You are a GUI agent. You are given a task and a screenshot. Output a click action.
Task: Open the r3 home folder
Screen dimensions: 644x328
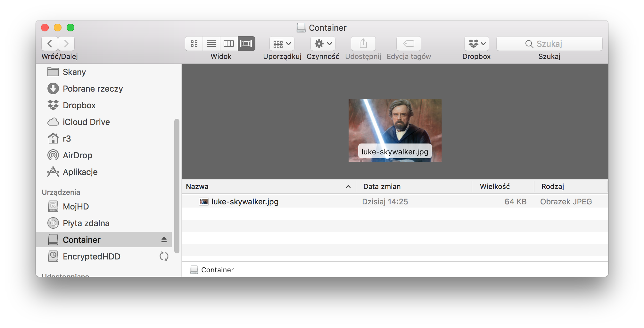(x=104, y=139)
